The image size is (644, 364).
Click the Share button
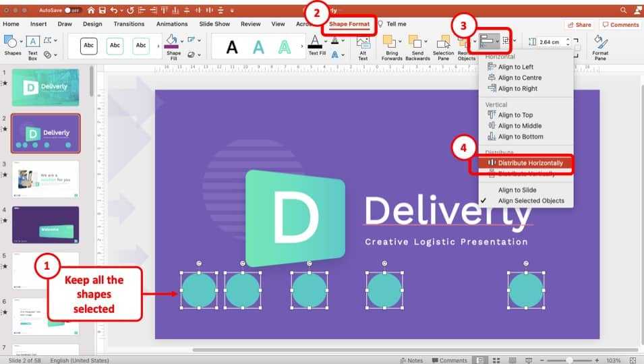(x=579, y=25)
